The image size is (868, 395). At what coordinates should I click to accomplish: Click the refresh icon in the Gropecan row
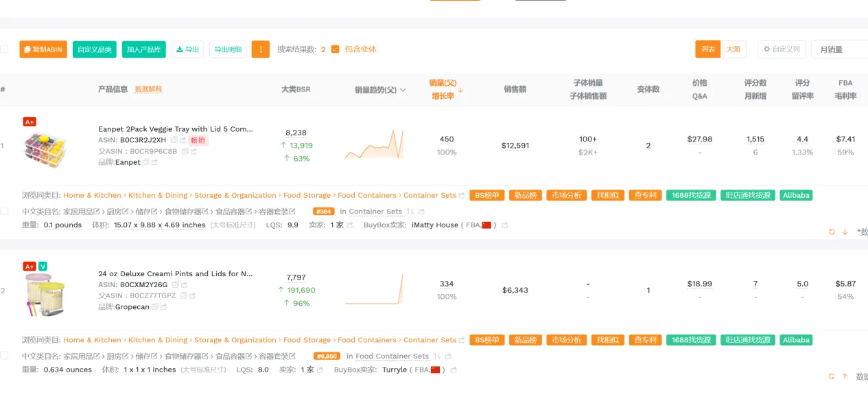point(832,376)
